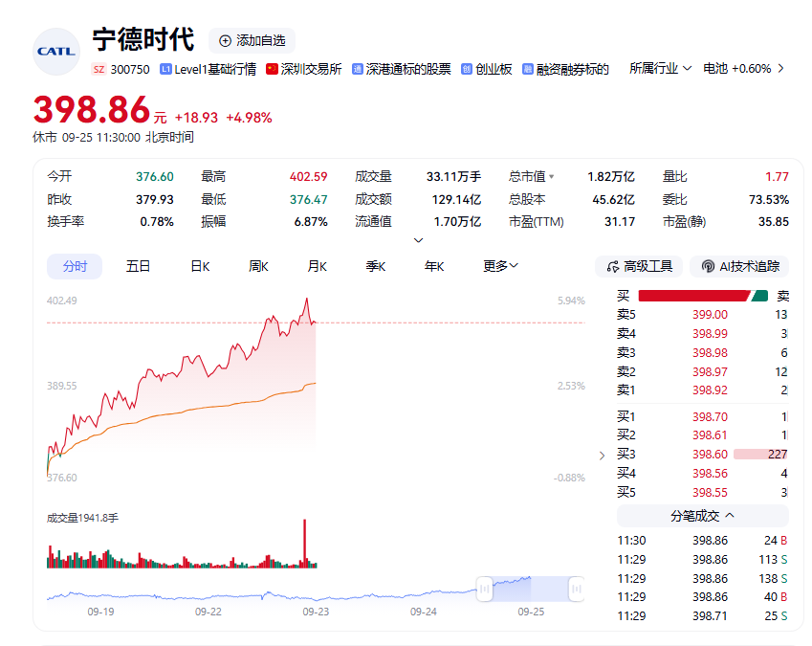812x646 pixels.
Task: Click the red-green 买卖 ratio bar
Action: 703,296
